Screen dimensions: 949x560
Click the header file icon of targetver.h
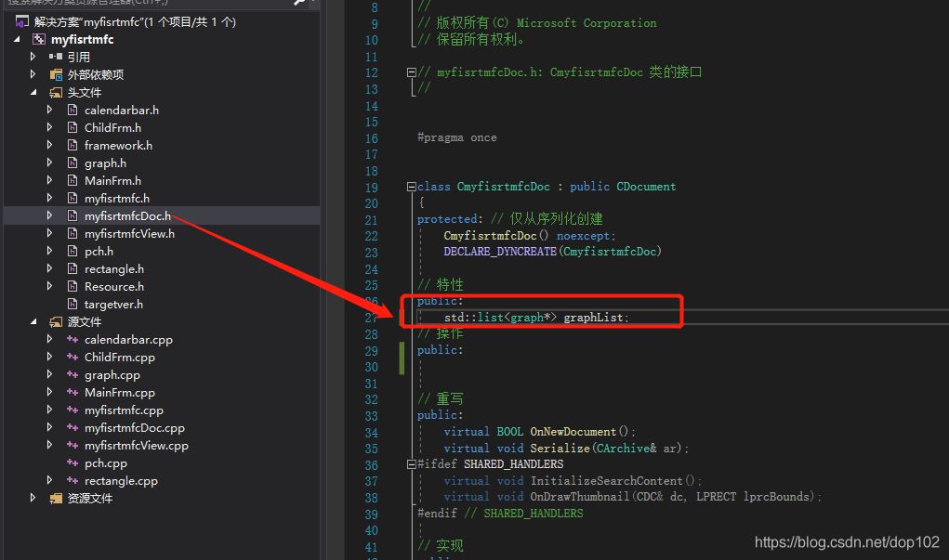pos(72,305)
